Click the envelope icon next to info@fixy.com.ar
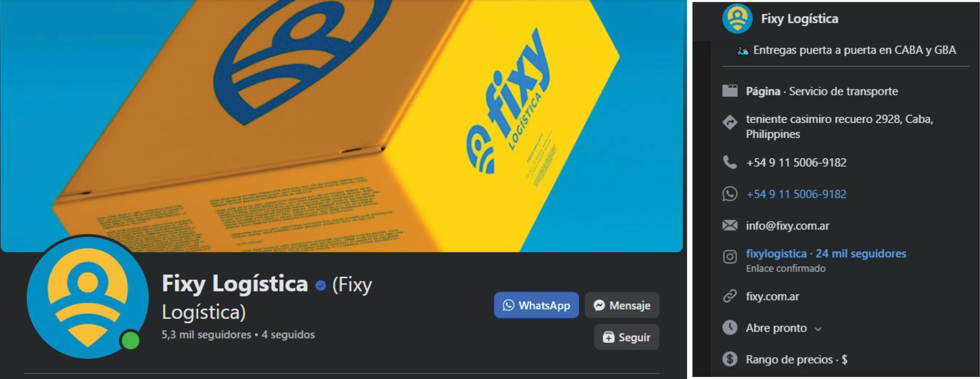Viewport: 980px width, 379px height. coord(730,225)
